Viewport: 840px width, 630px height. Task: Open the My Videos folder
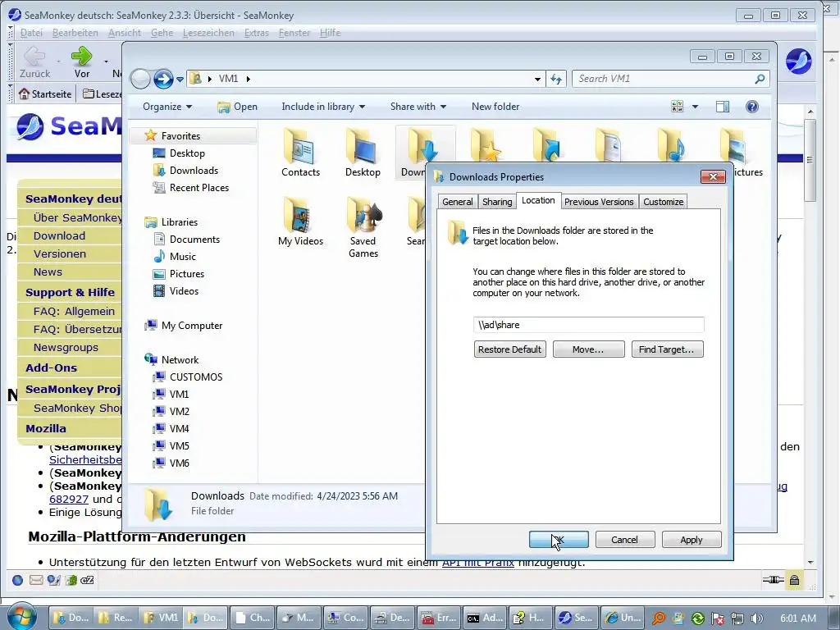point(300,221)
